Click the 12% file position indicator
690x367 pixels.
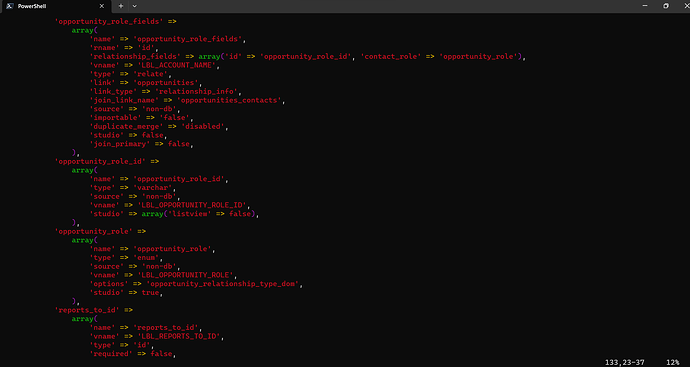pos(672,363)
